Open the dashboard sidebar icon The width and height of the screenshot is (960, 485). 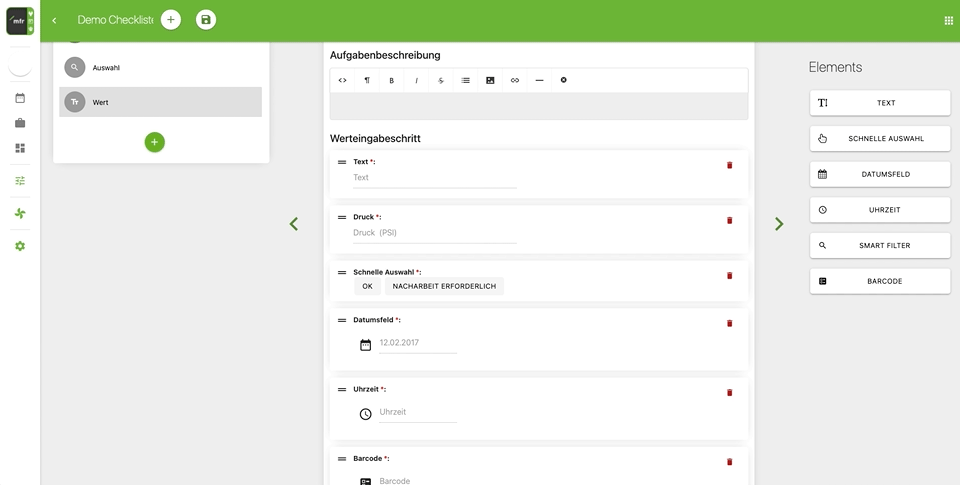click(x=20, y=148)
